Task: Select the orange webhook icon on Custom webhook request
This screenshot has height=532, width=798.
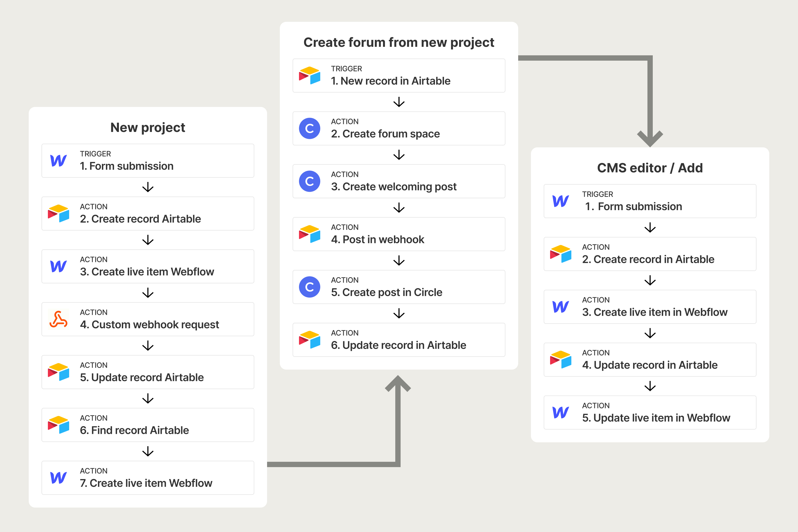Action: click(58, 319)
